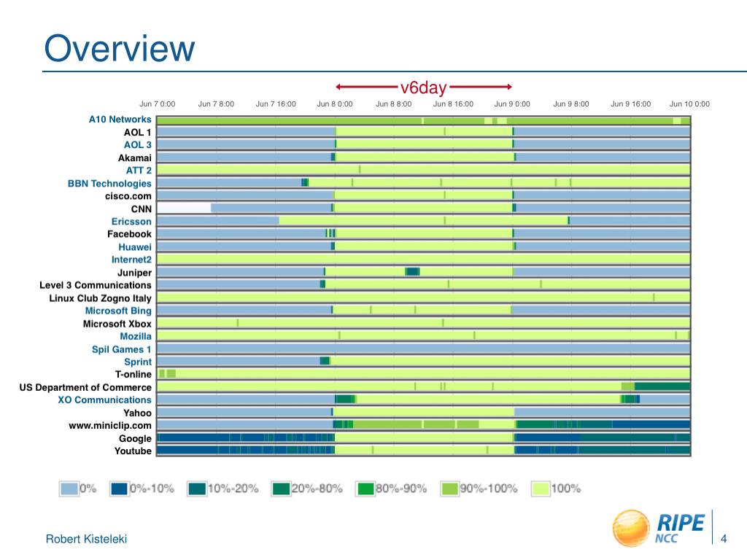Image resolution: width=747 pixels, height=560 pixels.
Task: Click the 100% legend color swatch
Action: pos(541,489)
